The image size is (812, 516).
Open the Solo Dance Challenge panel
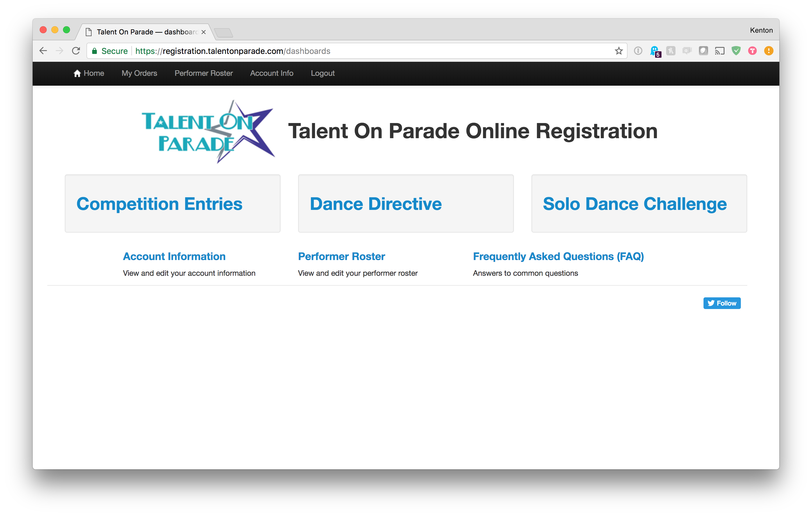(x=639, y=203)
